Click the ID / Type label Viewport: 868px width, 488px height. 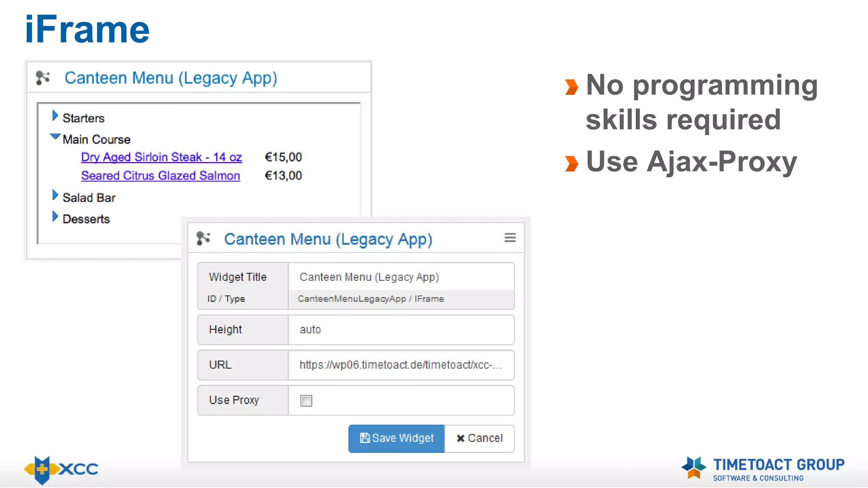pos(226,299)
